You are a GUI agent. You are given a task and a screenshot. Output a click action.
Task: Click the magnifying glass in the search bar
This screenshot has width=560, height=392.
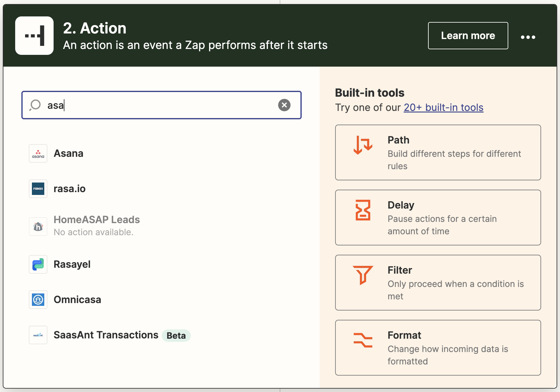click(35, 105)
